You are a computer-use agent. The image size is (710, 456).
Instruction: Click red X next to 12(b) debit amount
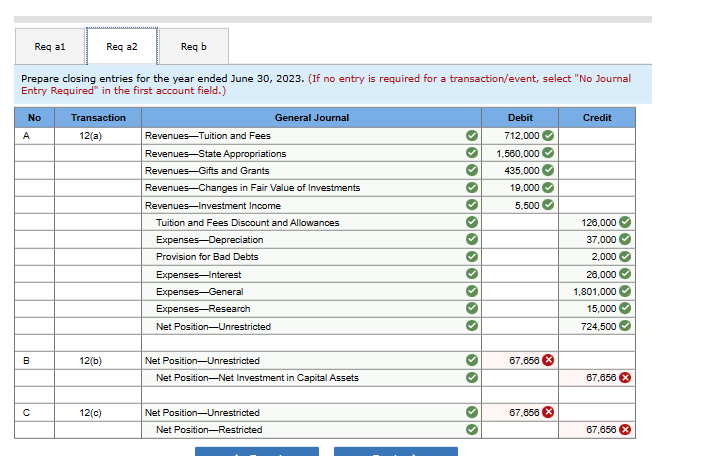[548, 360]
